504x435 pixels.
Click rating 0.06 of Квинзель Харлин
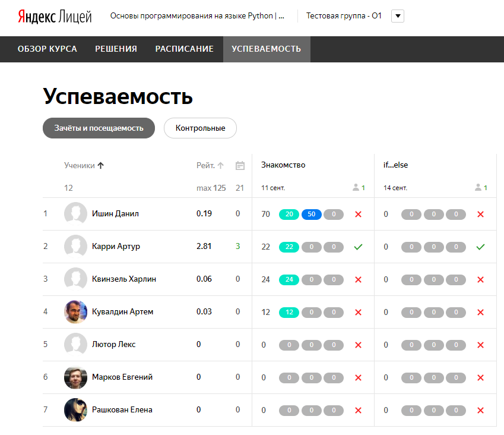click(204, 279)
